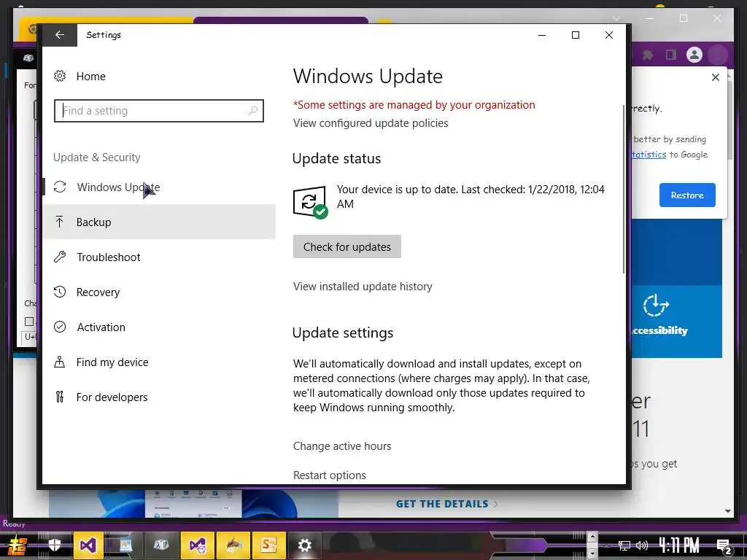The width and height of the screenshot is (747, 560).
Task: Select Windows Update in sidebar
Action: (159, 187)
